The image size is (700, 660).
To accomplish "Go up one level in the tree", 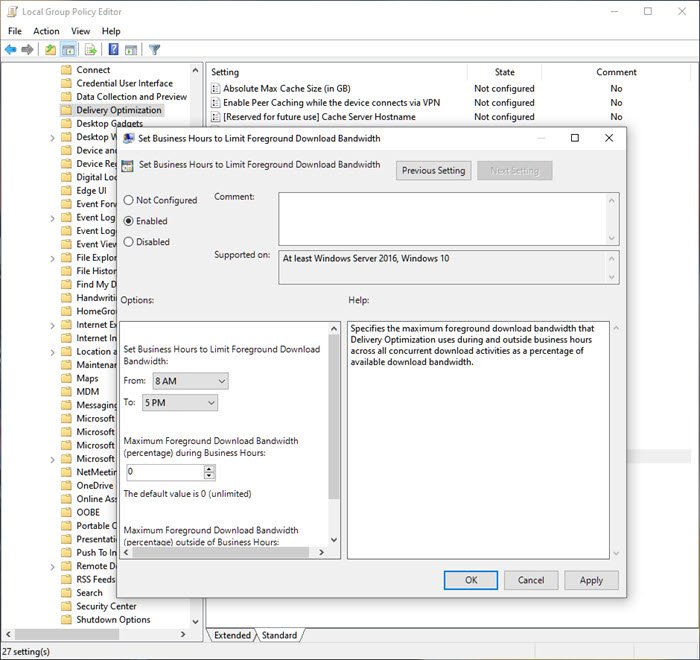I will [50, 50].
